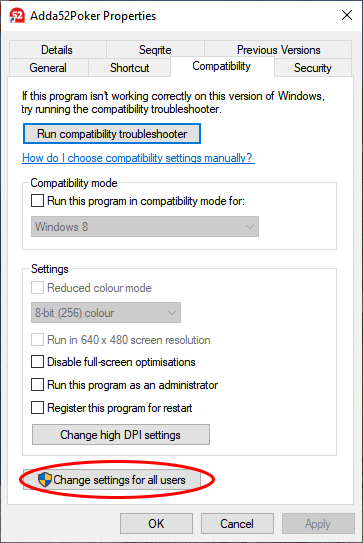
Task: Open the Seqrite tab
Action: 155,50
